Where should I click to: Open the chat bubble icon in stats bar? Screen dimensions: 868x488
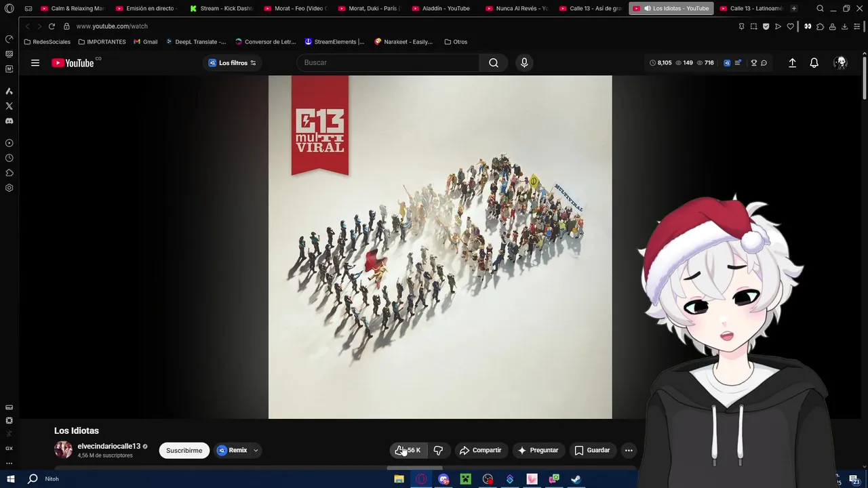[764, 63]
